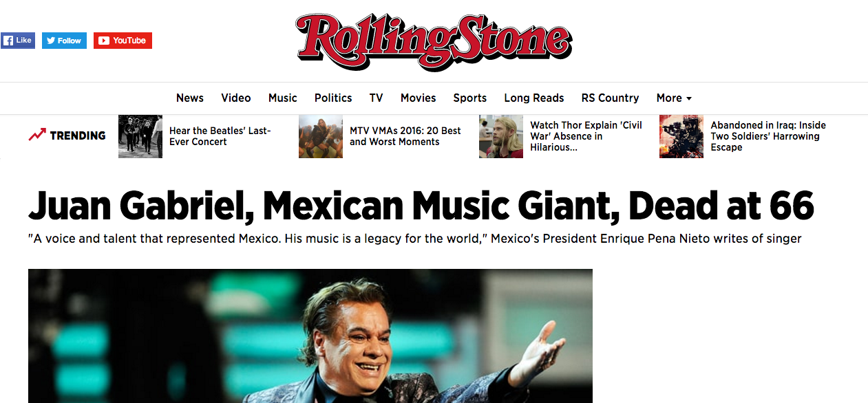The width and height of the screenshot is (868, 403).
Task: Open the News section
Action: pyautogui.click(x=189, y=98)
